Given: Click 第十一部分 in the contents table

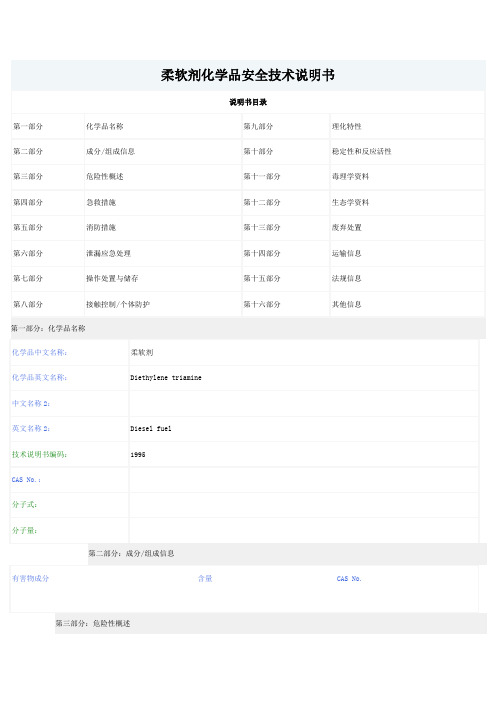Looking at the screenshot, I should 262,176.
